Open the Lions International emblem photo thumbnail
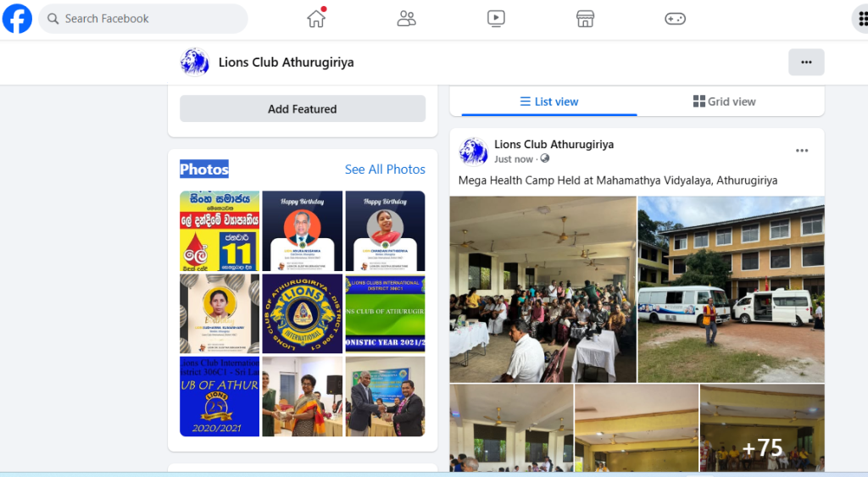Viewport: 868px width, 477px height. pyautogui.click(x=303, y=313)
